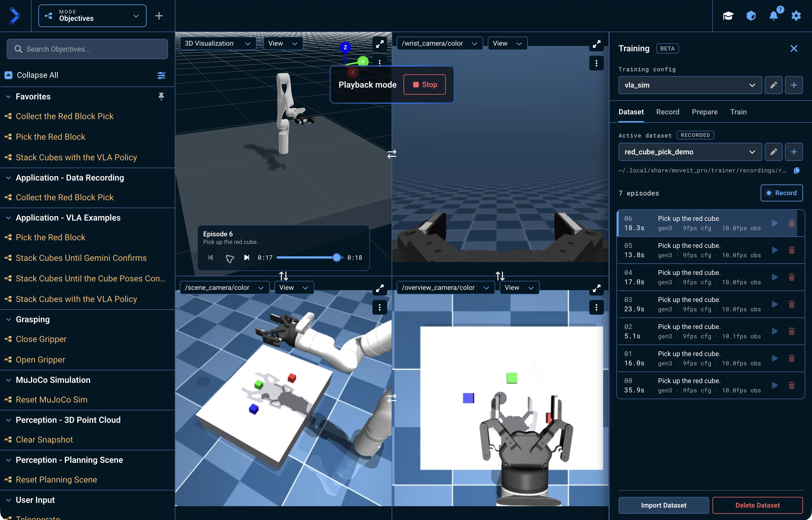Jump to episode start in playback
The image size is (812, 520).
[211, 258]
